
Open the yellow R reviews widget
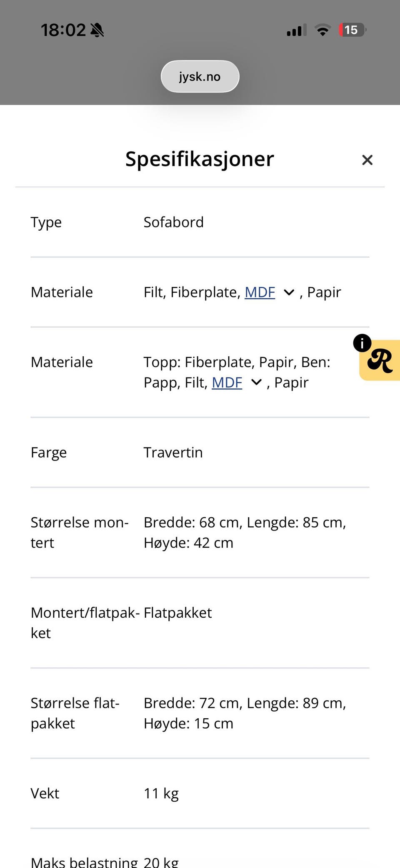[380, 360]
